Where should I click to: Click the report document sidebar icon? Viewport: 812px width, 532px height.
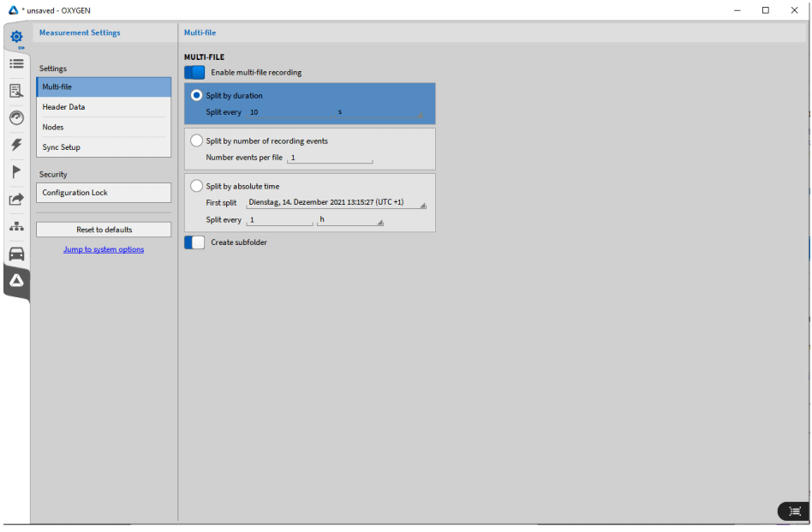click(x=16, y=91)
